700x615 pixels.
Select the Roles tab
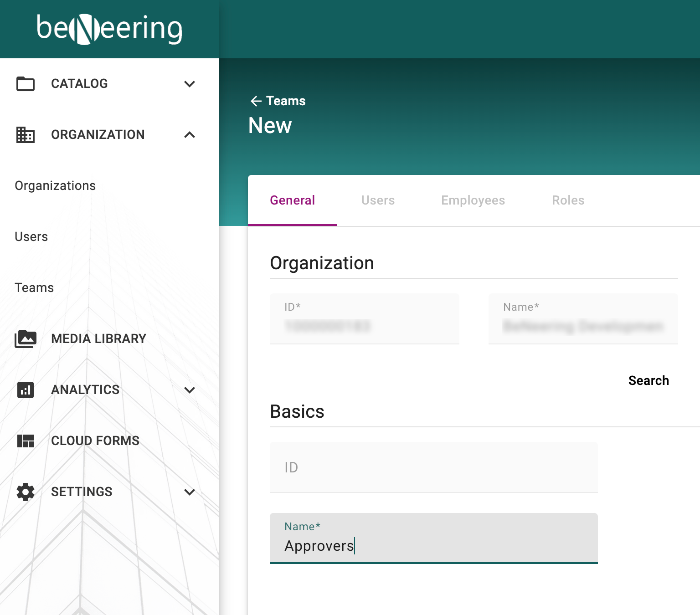point(568,200)
